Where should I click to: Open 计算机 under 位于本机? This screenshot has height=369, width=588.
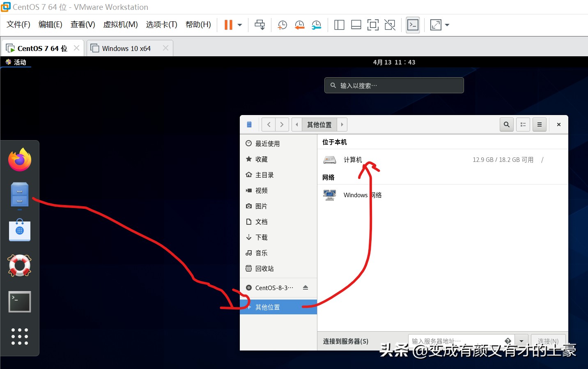(443, 160)
